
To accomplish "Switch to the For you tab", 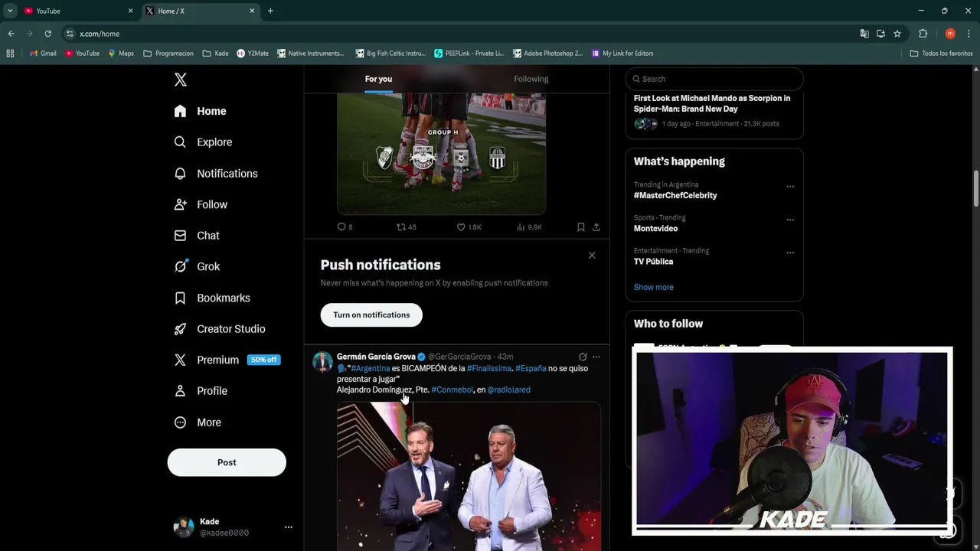I will pos(378,79).
